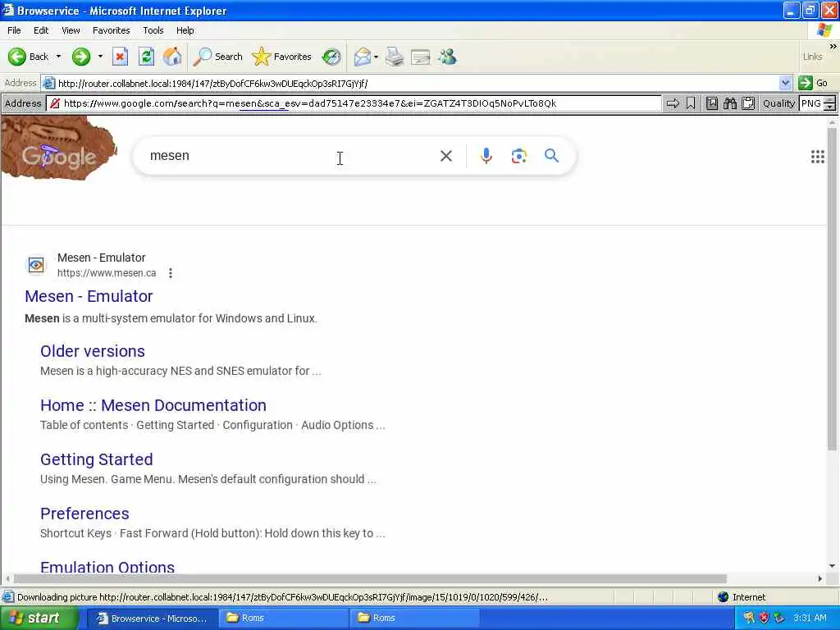Click the vertical scrollbar thumb
The height and width of the screenshot is (630, 840).
[832, 290]
